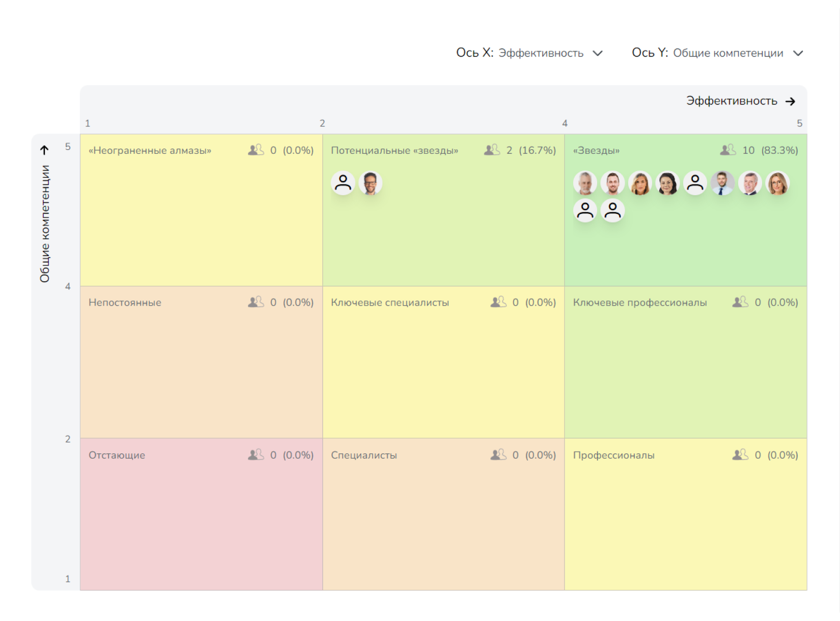Select placeholder avatar in Потенциальные «звезды» cell
Image resolution: width=840 pixels, height=621 pixels.
point(343,183)
